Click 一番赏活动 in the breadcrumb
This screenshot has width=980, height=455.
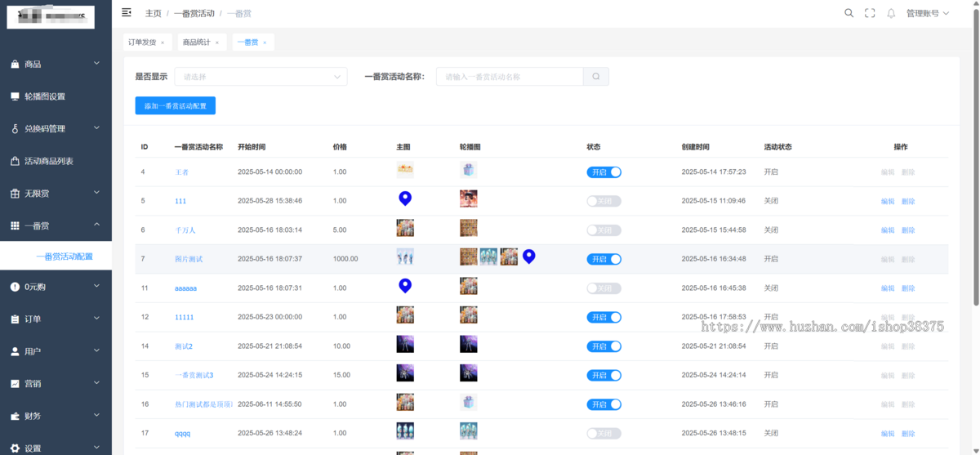tap(194, 14)
